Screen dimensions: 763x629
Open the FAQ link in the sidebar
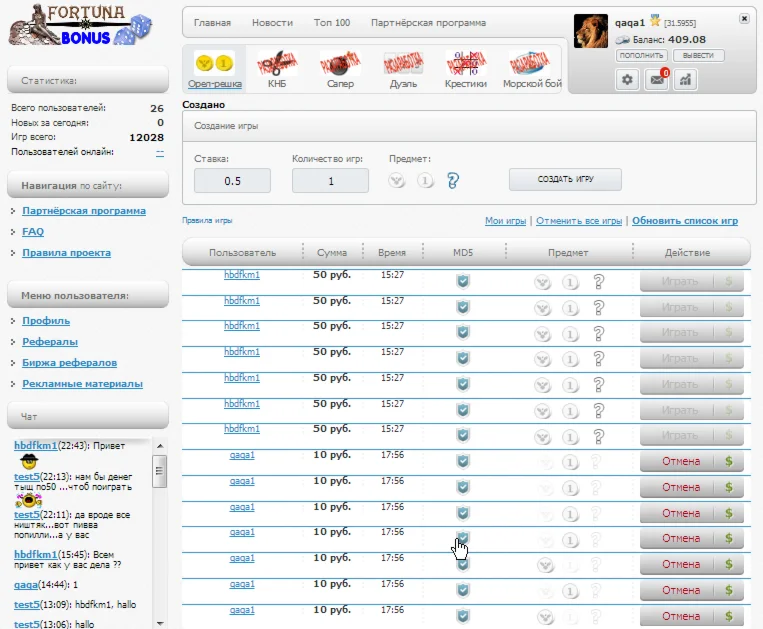tap(33, 232)
